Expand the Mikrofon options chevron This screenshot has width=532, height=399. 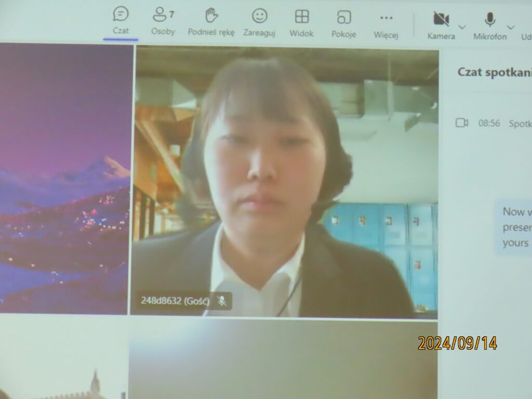point(511,27)
